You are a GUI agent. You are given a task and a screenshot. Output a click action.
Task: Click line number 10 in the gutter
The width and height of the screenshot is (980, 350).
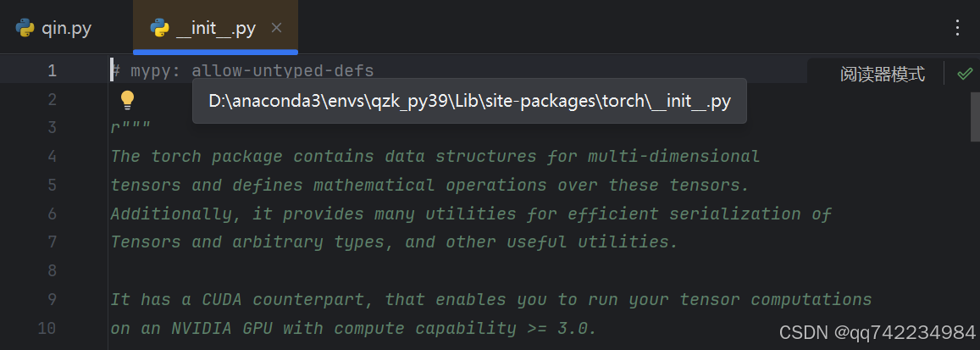click(x=48, y=328)
